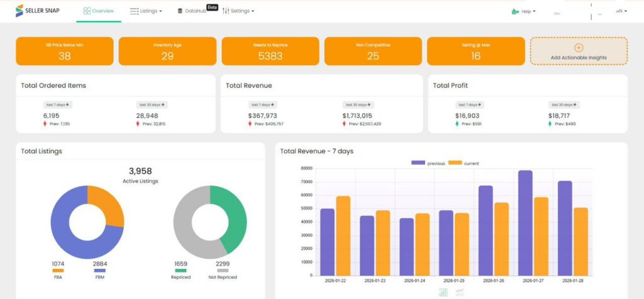Go to the Overview tab

(x=99, y=11)
